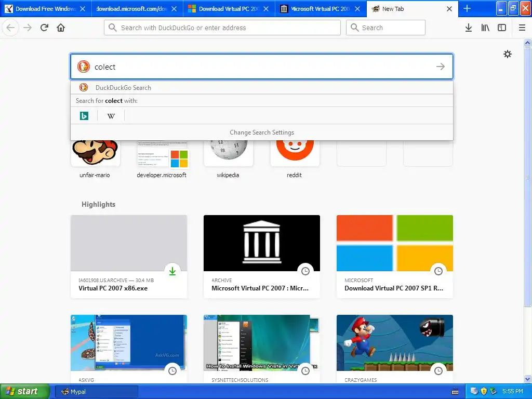
Task: Switch to the download.microsoft.com tab
Action: coord(137,9)
